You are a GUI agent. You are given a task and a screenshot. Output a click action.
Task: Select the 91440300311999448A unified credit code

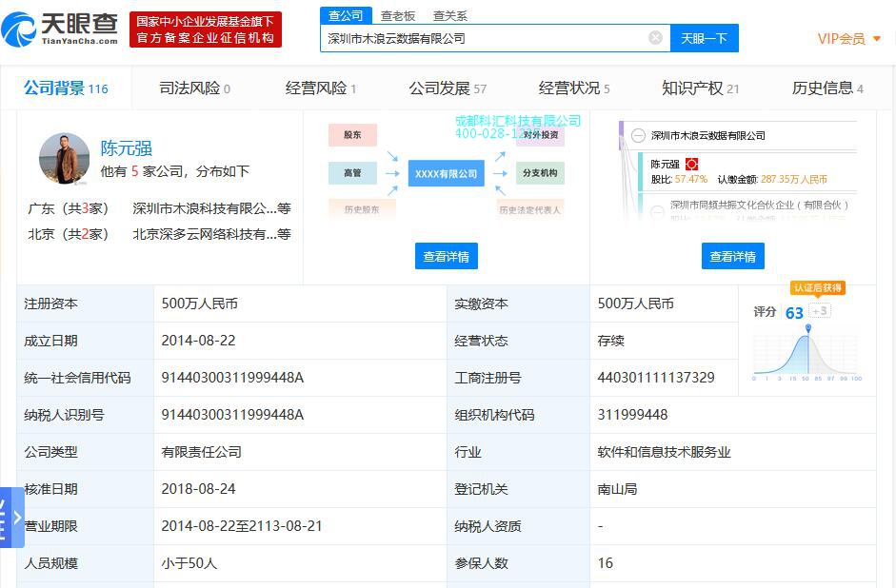point(232,378)
